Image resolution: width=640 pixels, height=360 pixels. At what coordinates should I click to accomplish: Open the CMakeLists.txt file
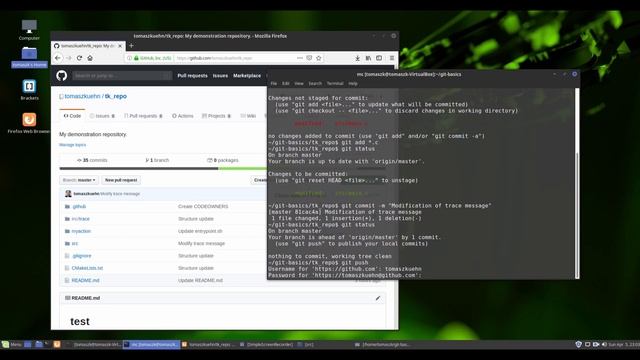87,268
